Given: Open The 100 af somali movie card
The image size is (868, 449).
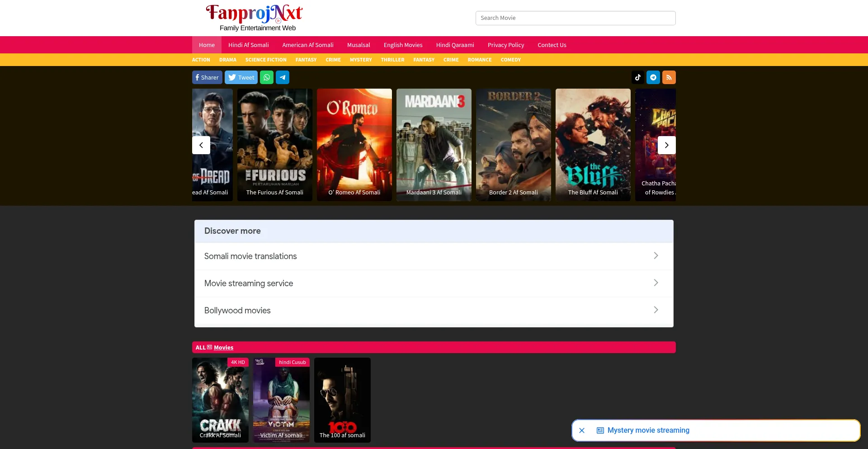Looking at the screenshot, I should click(342, 400).
